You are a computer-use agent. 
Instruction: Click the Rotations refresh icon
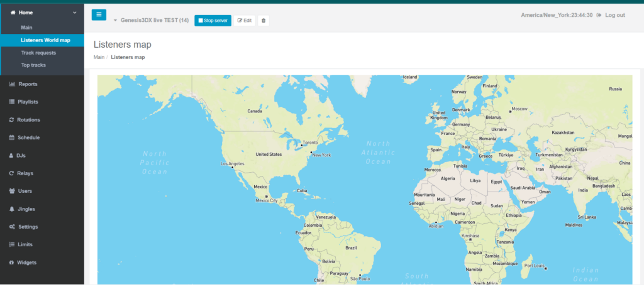click(x=12, y=120)
